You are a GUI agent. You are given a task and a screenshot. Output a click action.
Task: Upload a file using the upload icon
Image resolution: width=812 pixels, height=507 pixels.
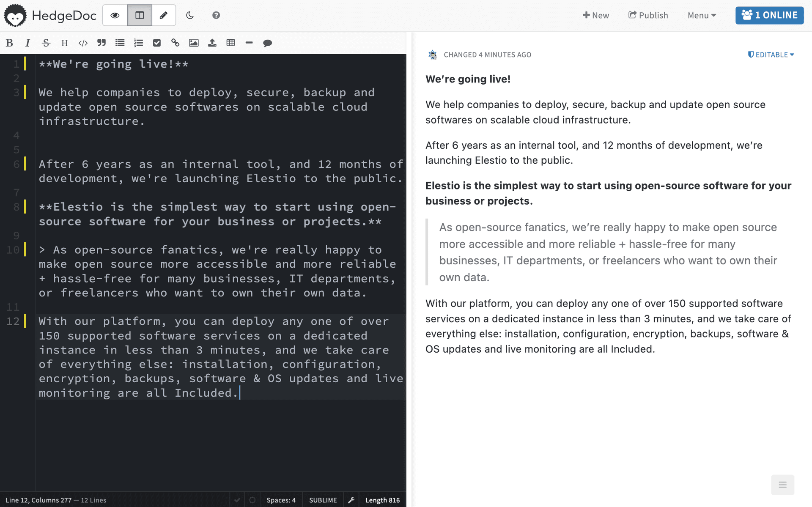[212, 43]
